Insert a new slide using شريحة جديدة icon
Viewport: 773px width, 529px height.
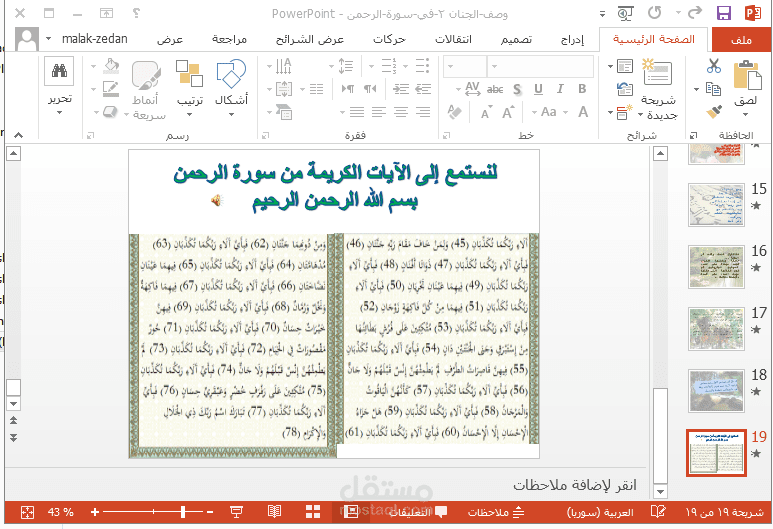(657, 72)
